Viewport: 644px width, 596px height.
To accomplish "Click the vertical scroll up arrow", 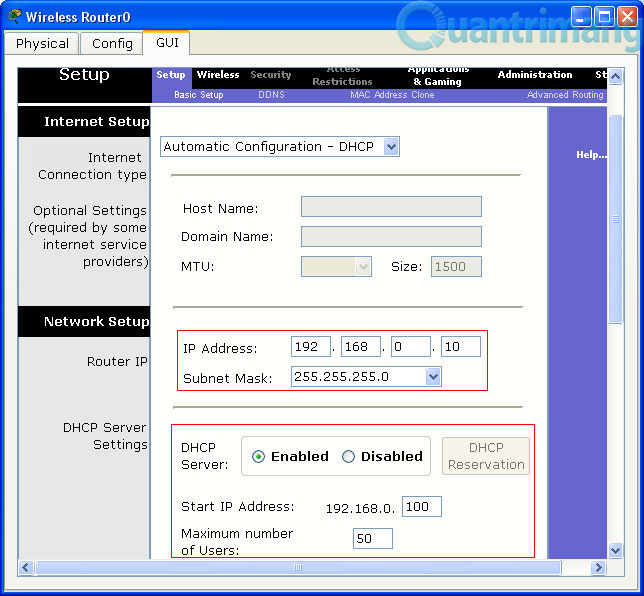I will pos(615,76).
